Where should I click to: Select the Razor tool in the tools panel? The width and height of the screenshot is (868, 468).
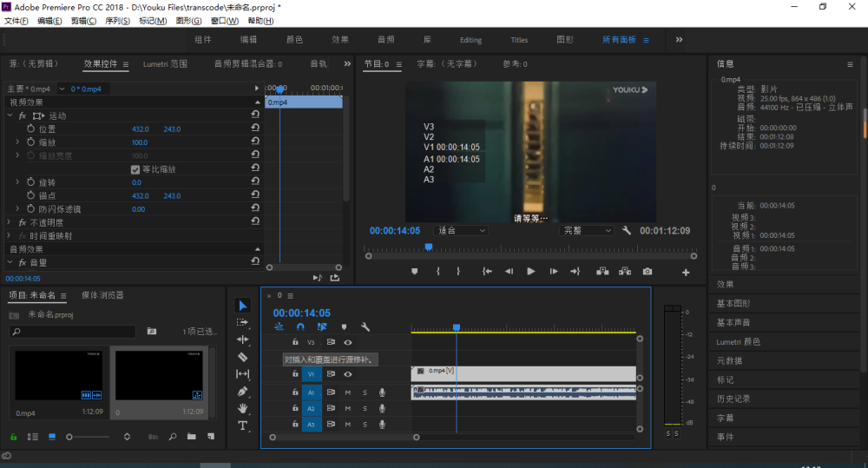coord(243,357)
